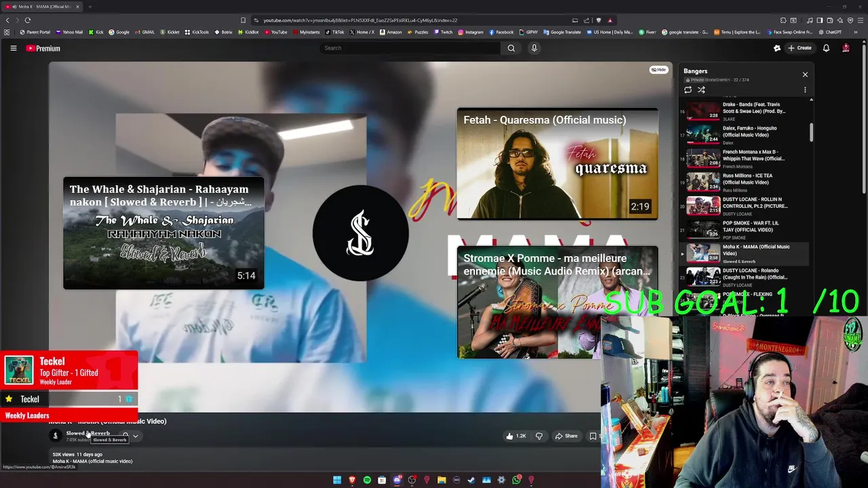Image resolution: width=868 pixels, height=488 pixels.
Task: Click the Share button
Action: (x=566, y=436)
